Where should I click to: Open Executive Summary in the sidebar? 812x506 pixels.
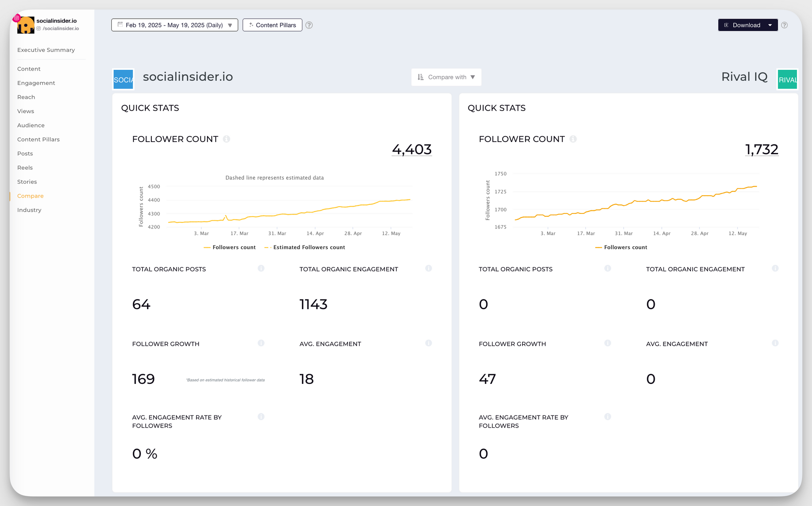[46, 50]
